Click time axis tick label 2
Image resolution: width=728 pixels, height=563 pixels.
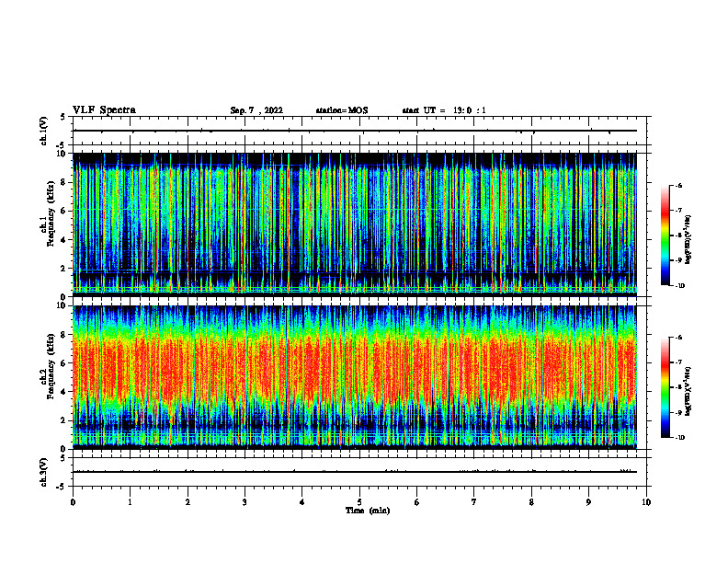click(x=188, y=502)
